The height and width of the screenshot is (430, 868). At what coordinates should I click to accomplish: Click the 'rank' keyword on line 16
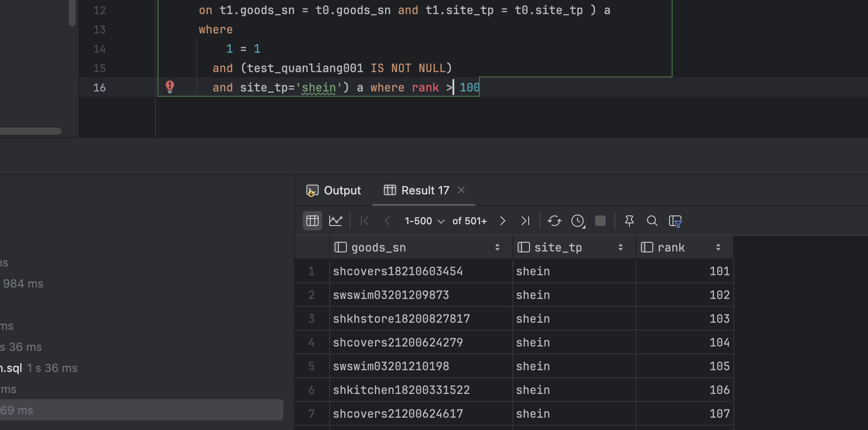click(x=425, y=87)
